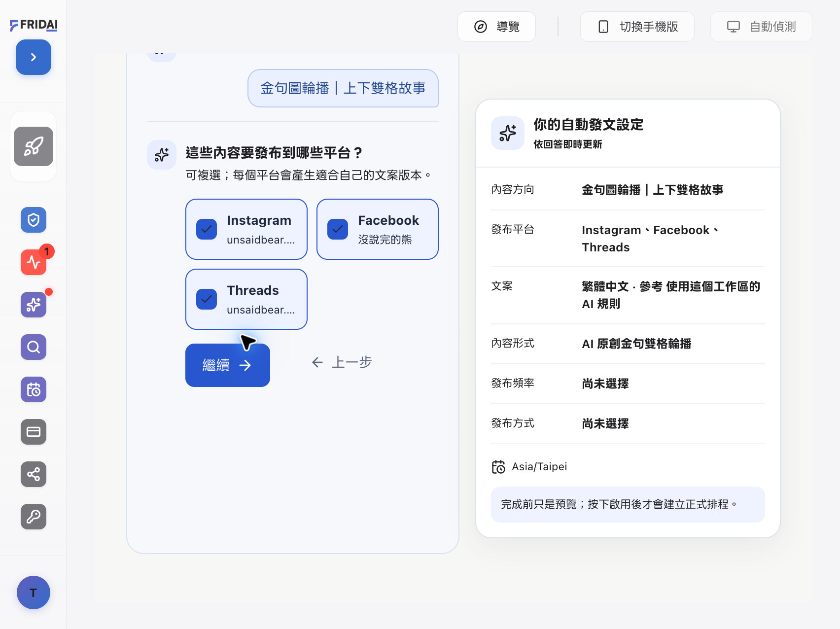Image resolution: width=840 pixels, height=629 pixels.
Task: Open the calendar clock schedule icon
Action: tap(34, 389)
